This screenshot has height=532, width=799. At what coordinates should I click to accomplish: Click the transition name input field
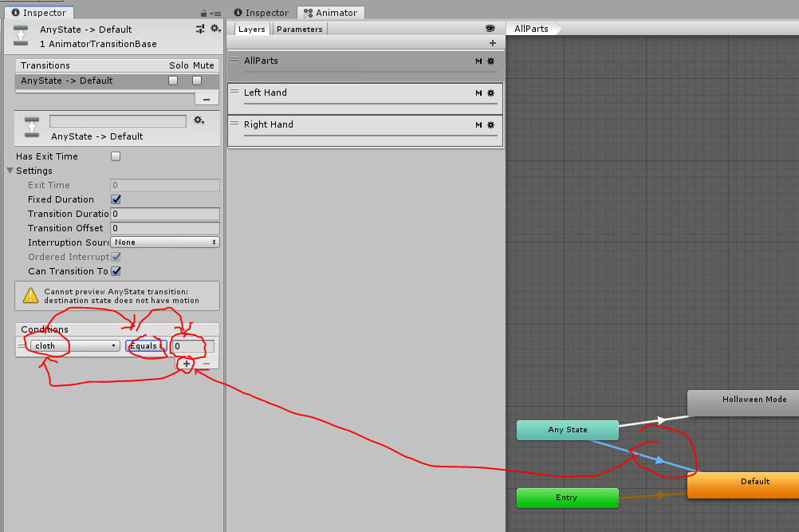118,120
